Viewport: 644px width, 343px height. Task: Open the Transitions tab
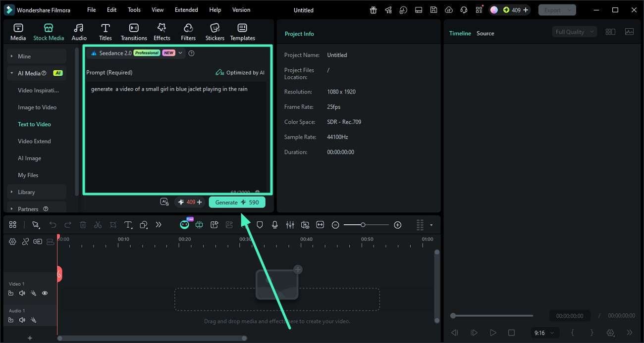pos(134,32)
